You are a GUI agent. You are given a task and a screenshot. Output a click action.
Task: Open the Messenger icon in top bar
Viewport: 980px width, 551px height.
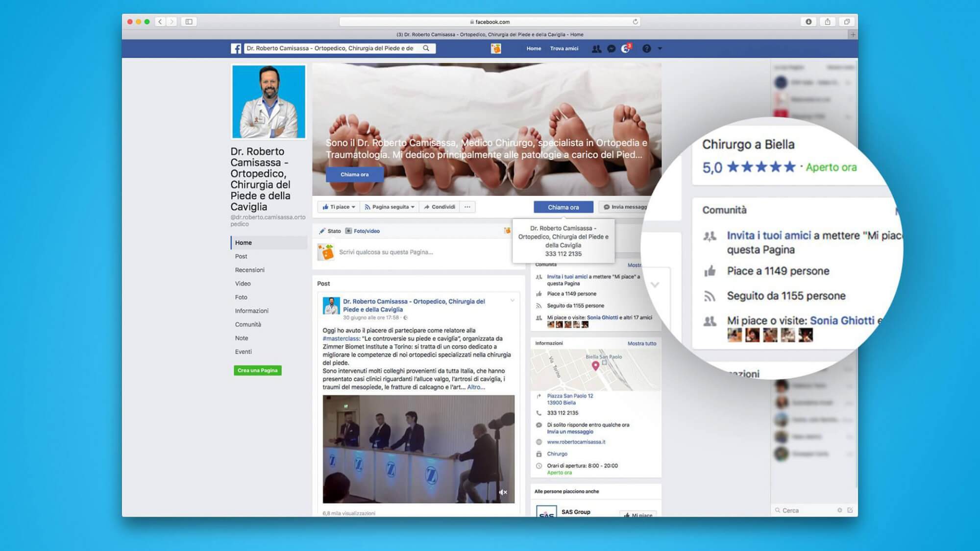click(612, 48)
